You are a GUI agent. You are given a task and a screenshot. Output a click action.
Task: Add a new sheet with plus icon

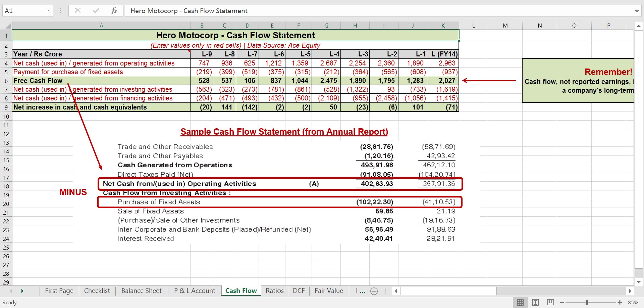(374, 291)
